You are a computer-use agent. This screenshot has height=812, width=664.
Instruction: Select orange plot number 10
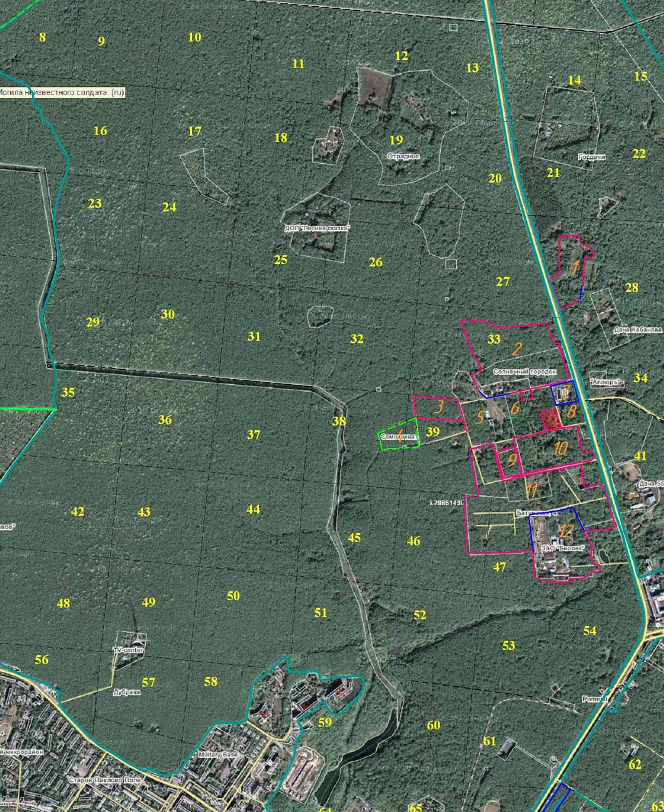click(560, 448)
